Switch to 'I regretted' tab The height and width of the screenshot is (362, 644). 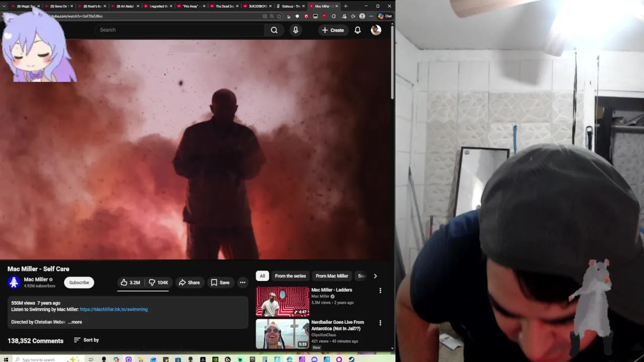coord(157,6)
